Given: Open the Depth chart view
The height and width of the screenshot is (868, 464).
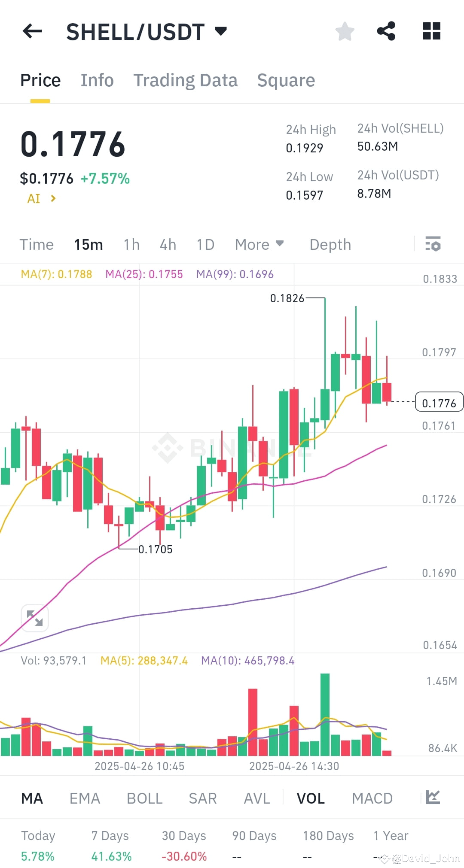Looking at the screenshot, I should tap(330, 245).
